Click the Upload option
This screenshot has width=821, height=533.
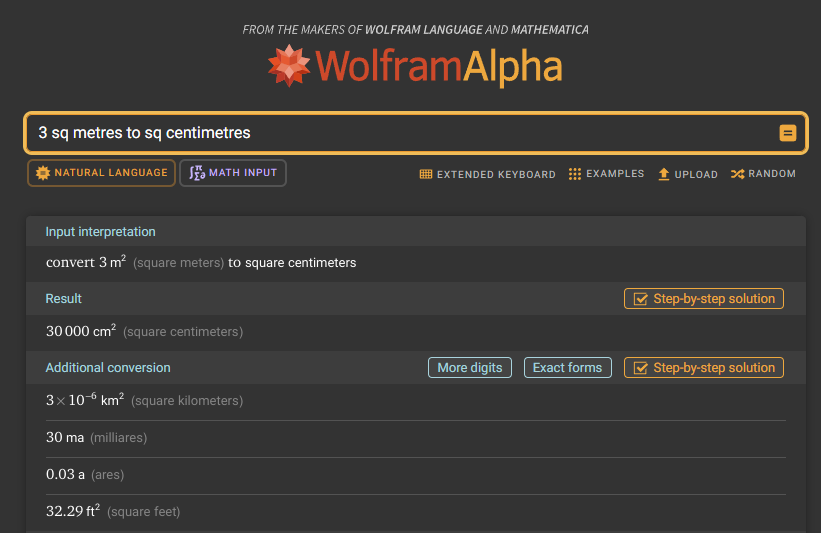click(x=687, y=174)
